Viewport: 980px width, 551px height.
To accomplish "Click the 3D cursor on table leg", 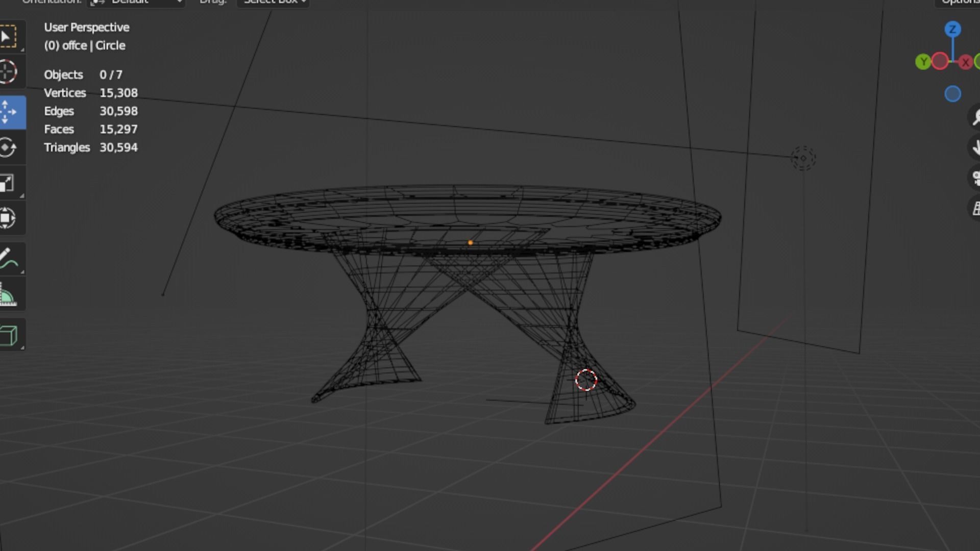I will (x=586, y=380).
